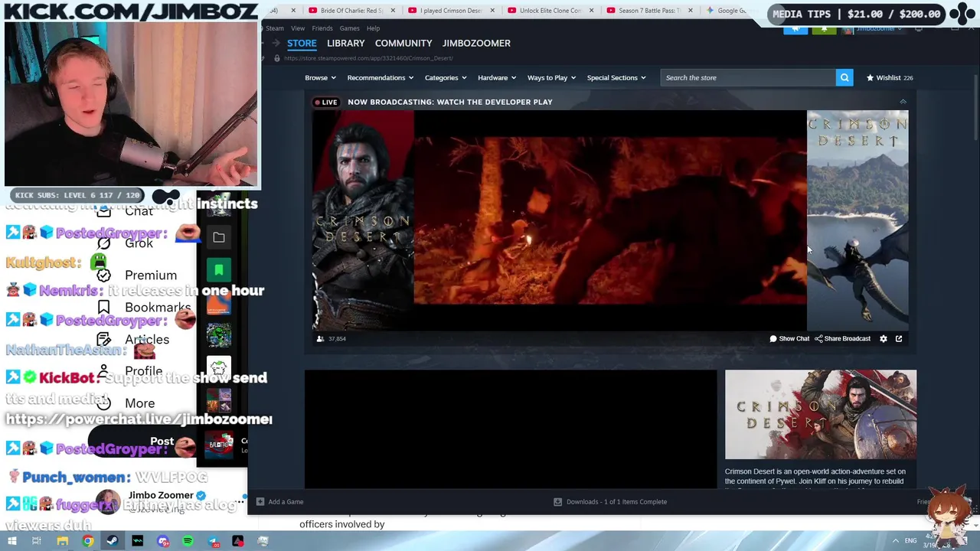Open broadcast settings gear icon

click(x=884, y=338)
